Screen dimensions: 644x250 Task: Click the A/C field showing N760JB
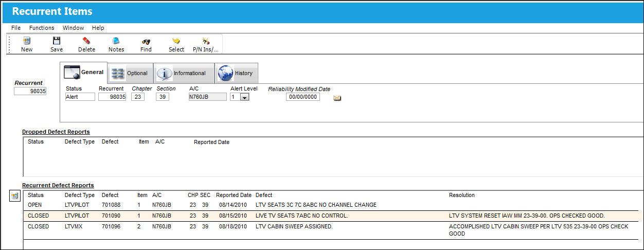coord(208,97)
